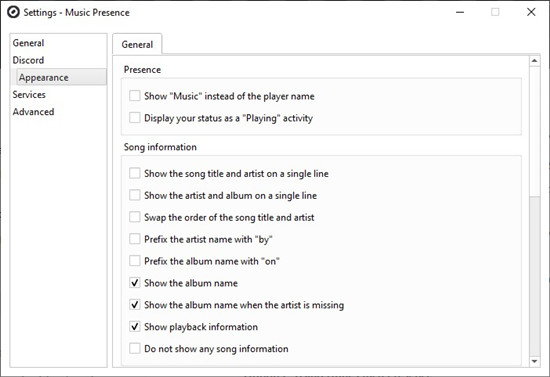Click the scrollbar down arrow
The width and height of the screenshot is (550, 377).
[x=534, y=361]
